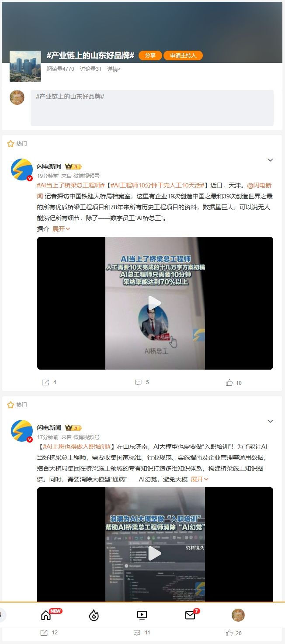
Task: Expand the second post's full text with 展开
Action: (x=200, y=479)
